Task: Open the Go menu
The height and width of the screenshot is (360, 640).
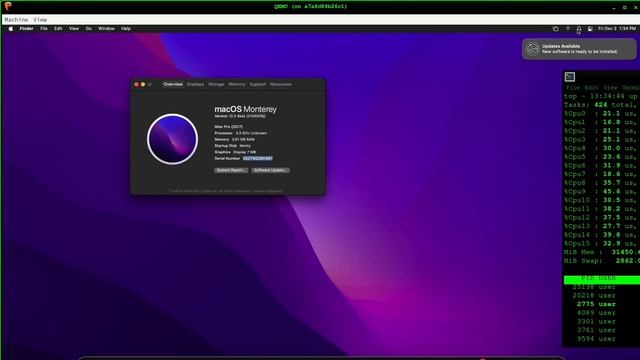Action: [x=89, y=29]
